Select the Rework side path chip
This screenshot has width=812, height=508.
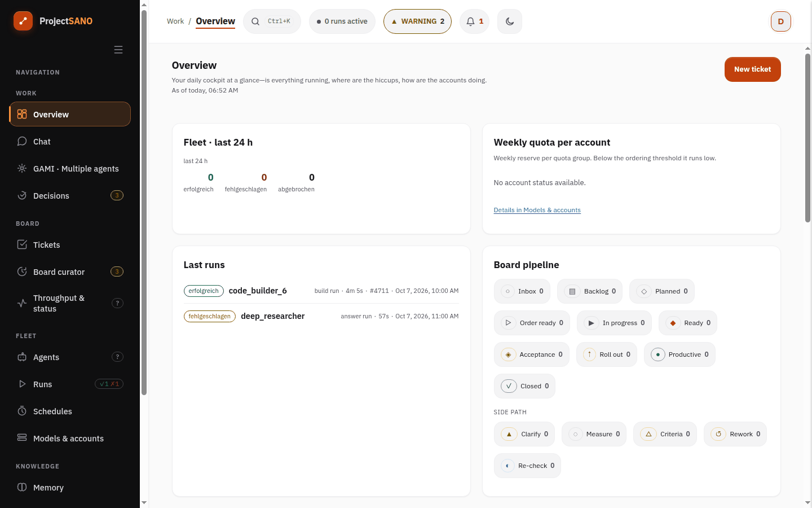735,434
